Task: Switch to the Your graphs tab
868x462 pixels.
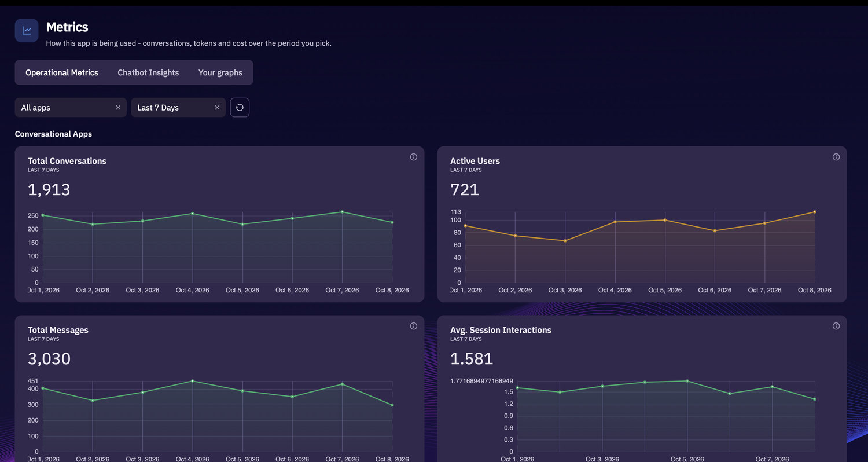Action: point(220,72)
